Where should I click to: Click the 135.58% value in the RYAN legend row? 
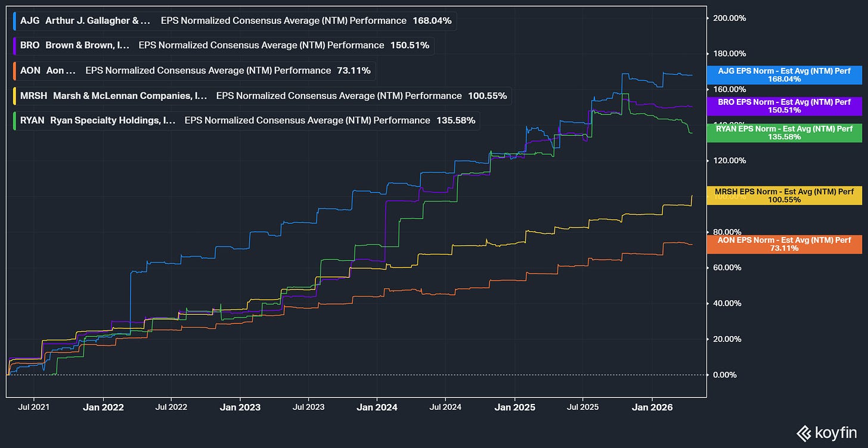point(455,120)
